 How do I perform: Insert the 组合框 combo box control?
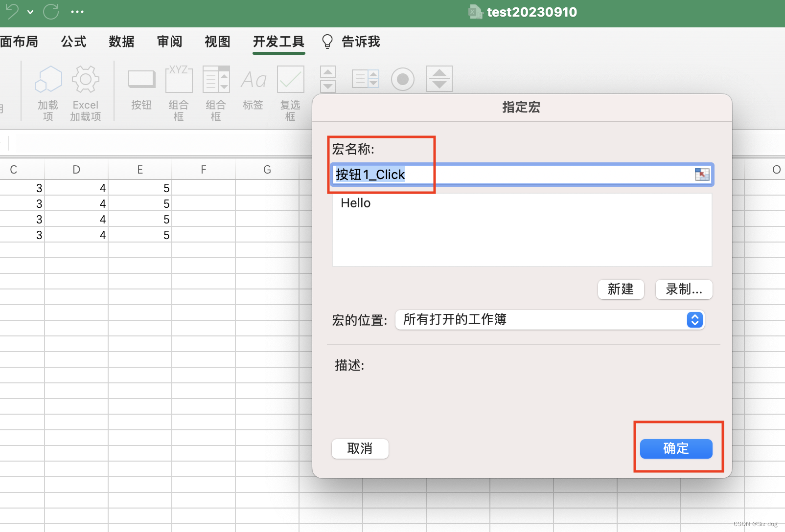(216, 93)
